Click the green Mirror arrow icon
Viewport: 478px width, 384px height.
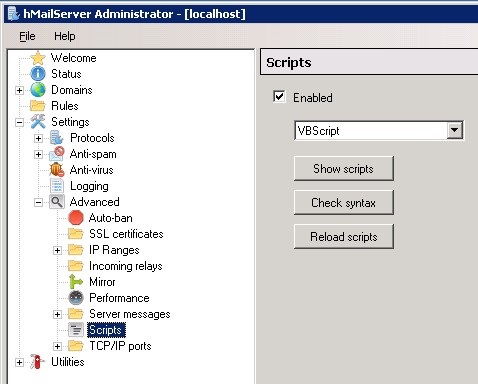76,282
